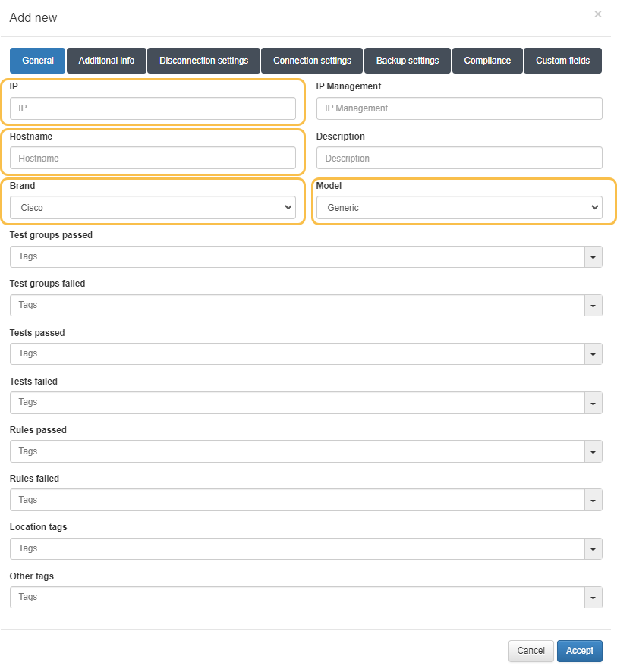Close the Add new dialog
617x672 pixels.
tap(597, 14)
